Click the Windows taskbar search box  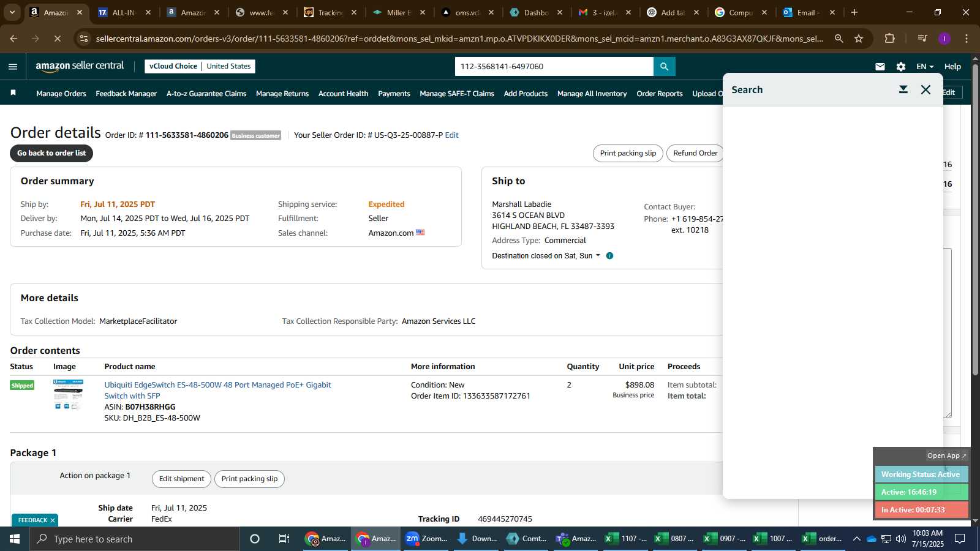(x=135, y=539)
